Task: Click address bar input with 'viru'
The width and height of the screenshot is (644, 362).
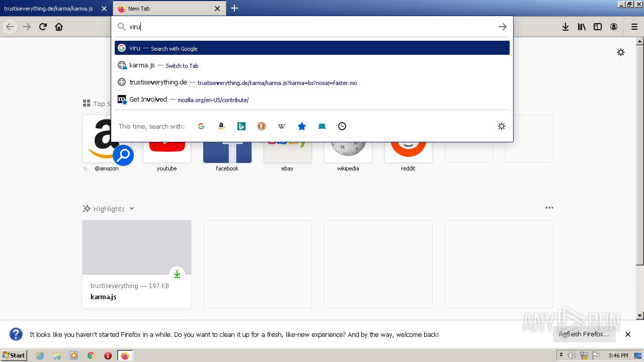Action: click(x=312, y=27)
